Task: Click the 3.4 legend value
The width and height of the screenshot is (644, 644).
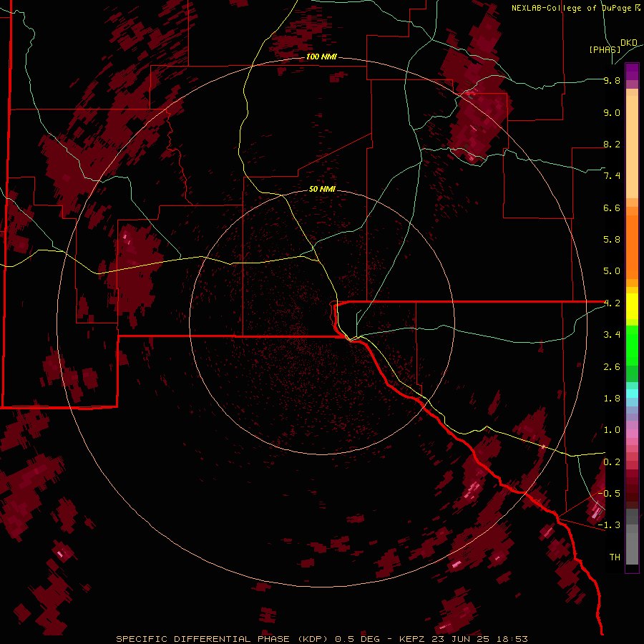Action: pyautogui.click(x=612, y=335)
